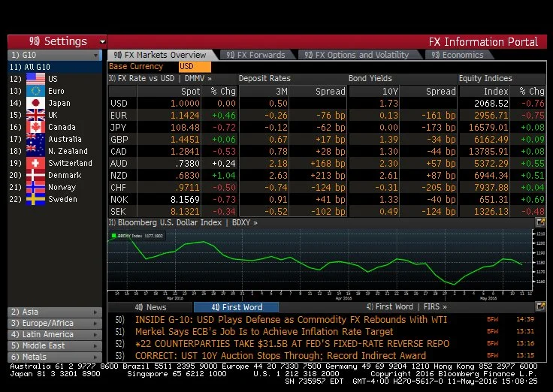
Task: Open the Fed reverse repo headline
Action: 292,344
